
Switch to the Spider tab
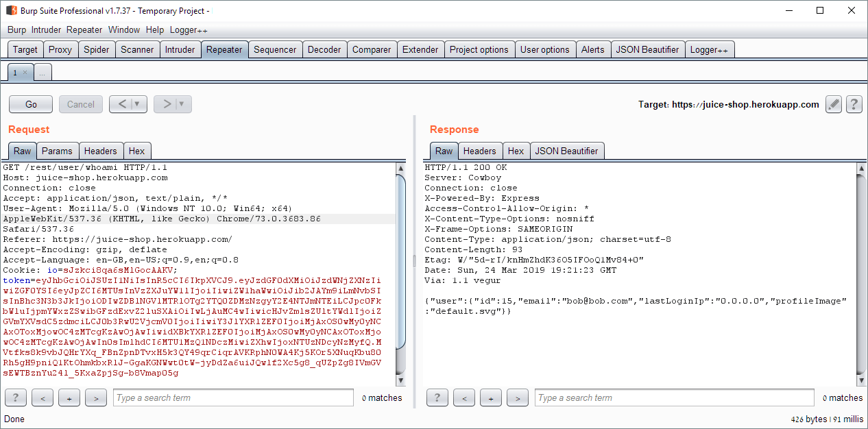(97, 49)
